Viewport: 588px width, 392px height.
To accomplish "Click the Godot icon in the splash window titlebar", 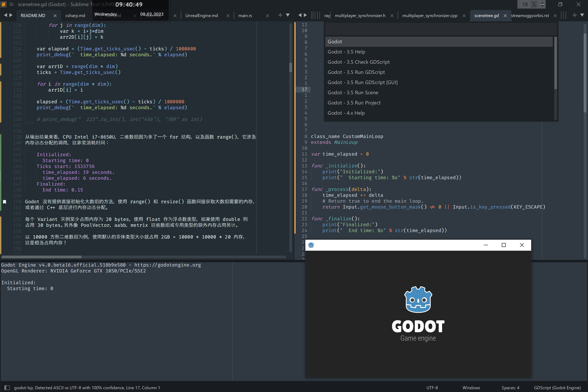I will tap(311, 245).
